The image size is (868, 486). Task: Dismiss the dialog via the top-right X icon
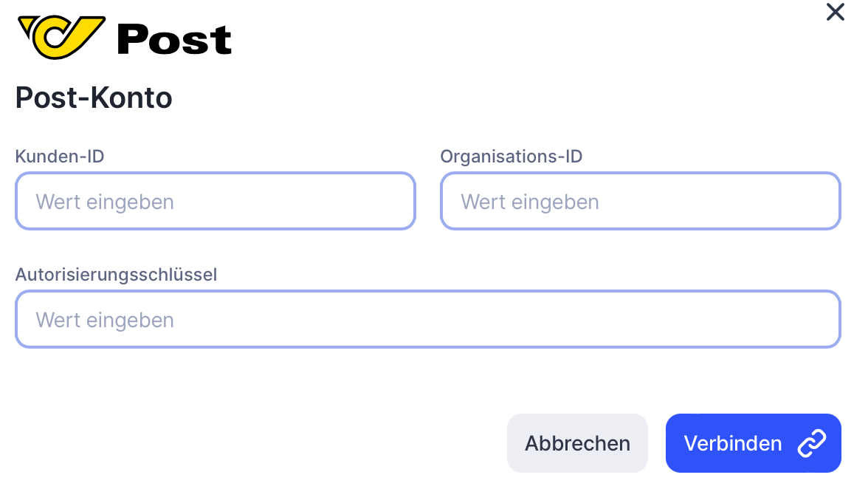(x=835, y=13)
